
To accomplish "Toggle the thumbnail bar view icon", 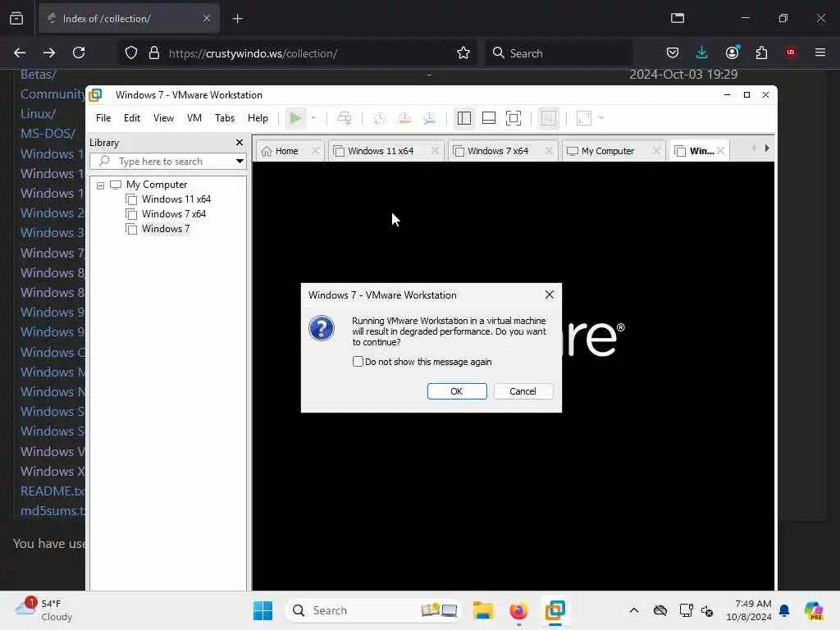I will 489,118.
